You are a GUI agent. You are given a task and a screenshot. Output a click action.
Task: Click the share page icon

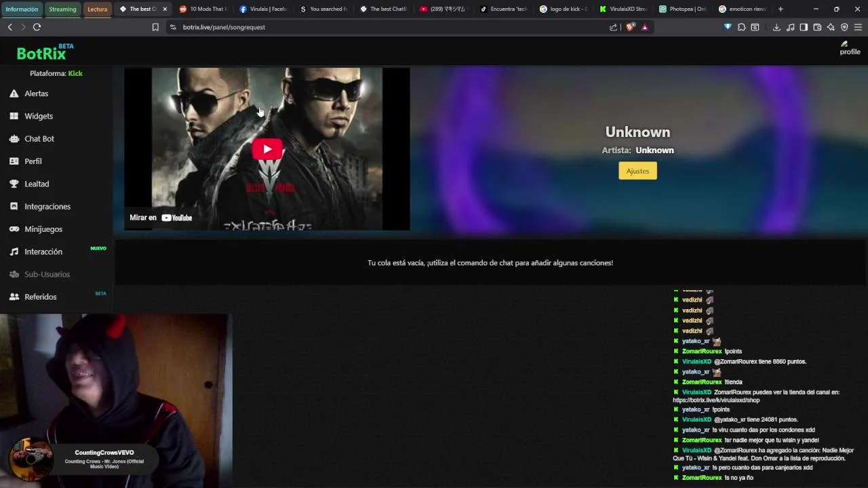pos(614,27)
